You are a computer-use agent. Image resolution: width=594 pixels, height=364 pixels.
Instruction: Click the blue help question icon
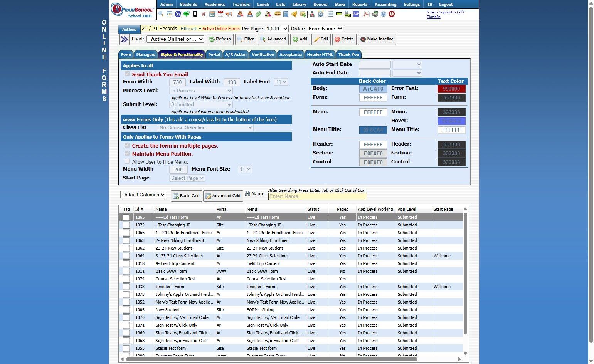[384, 14]
